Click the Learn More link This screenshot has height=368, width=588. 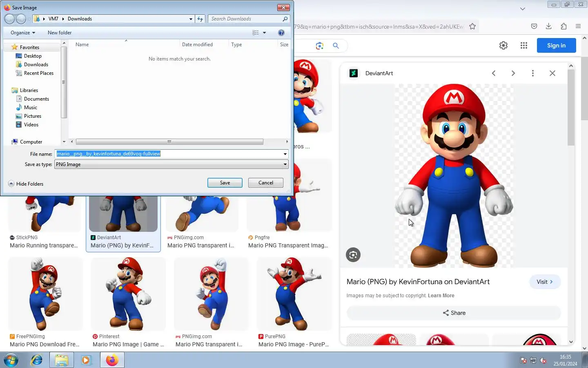441,296
